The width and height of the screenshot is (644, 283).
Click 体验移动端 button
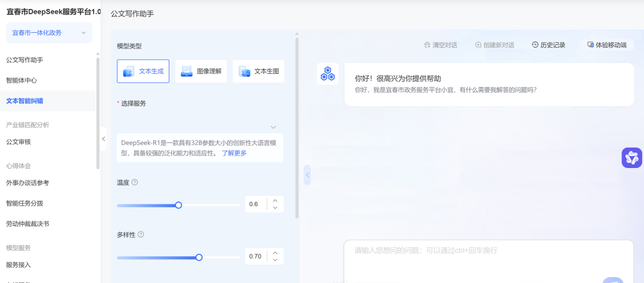606,45
